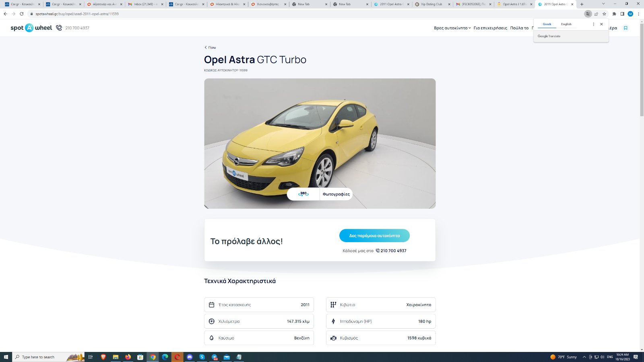The height and width of the screenshot is (362, 644).
Task: Click the yellow Opel Astra main photo
Action: 320,144
